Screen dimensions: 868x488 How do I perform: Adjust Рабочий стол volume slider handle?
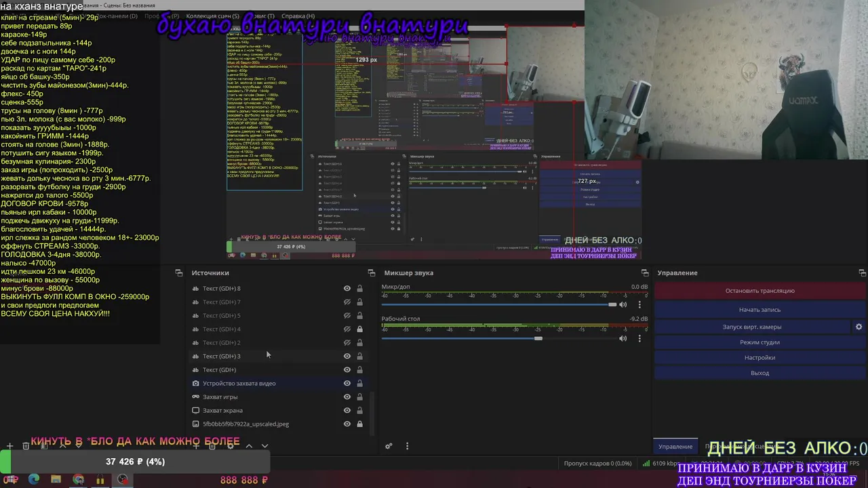pos(538,338)
